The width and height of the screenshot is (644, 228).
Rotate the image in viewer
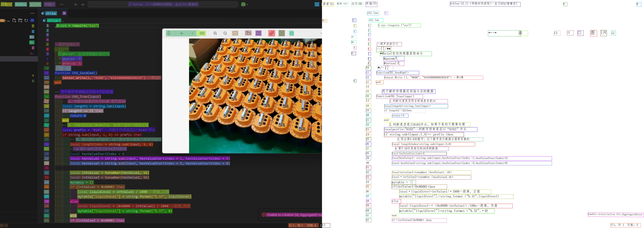(x=248, y=33)
